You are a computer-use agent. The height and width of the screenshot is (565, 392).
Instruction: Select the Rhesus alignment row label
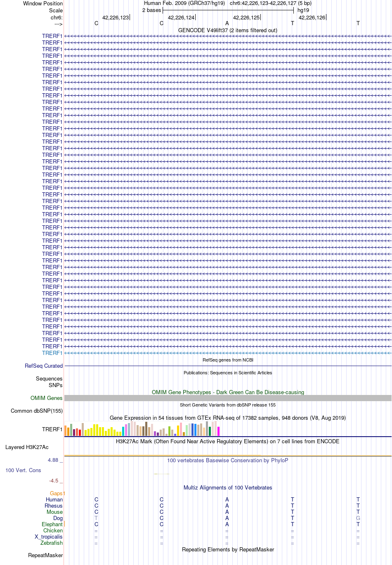[x=54, y=506]
